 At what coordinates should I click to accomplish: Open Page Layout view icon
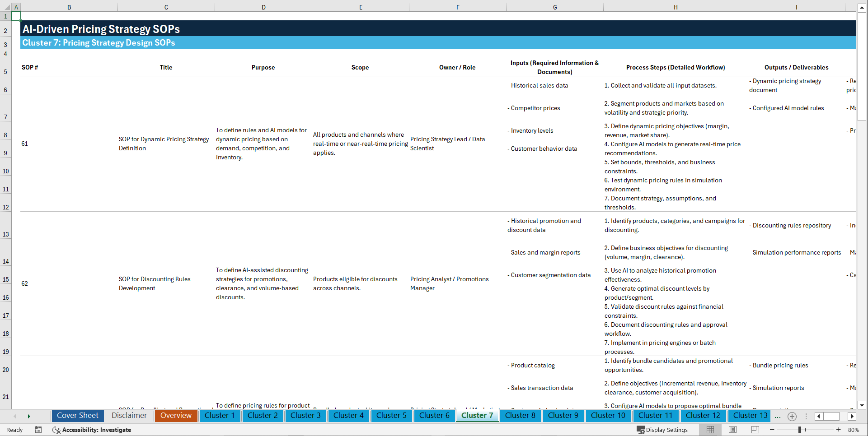click(732, 430)
